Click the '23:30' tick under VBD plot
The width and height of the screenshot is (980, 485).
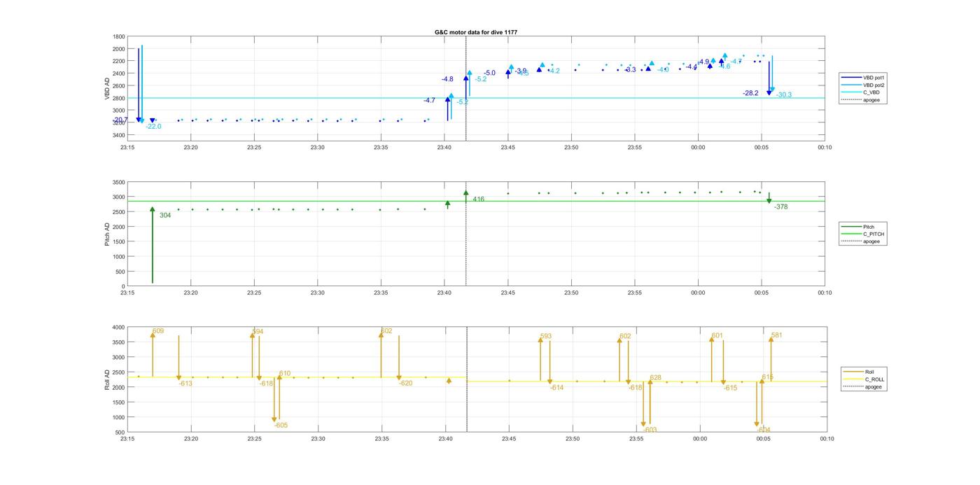point(317,148)
